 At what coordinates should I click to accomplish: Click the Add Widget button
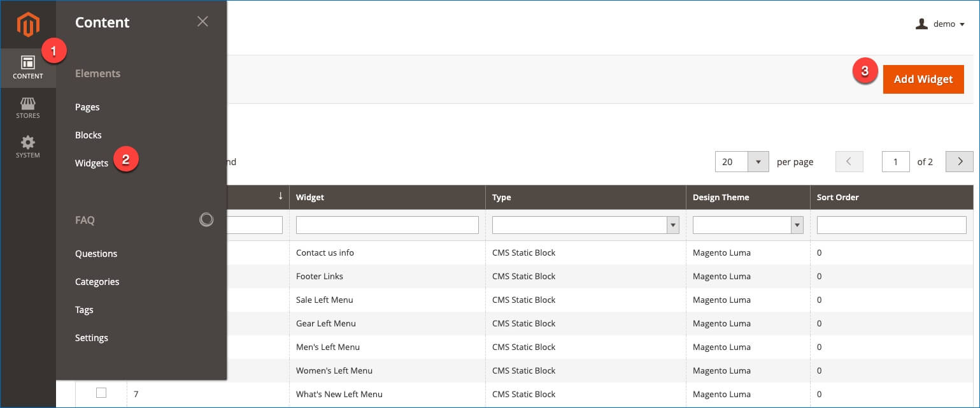pos(923,79)
